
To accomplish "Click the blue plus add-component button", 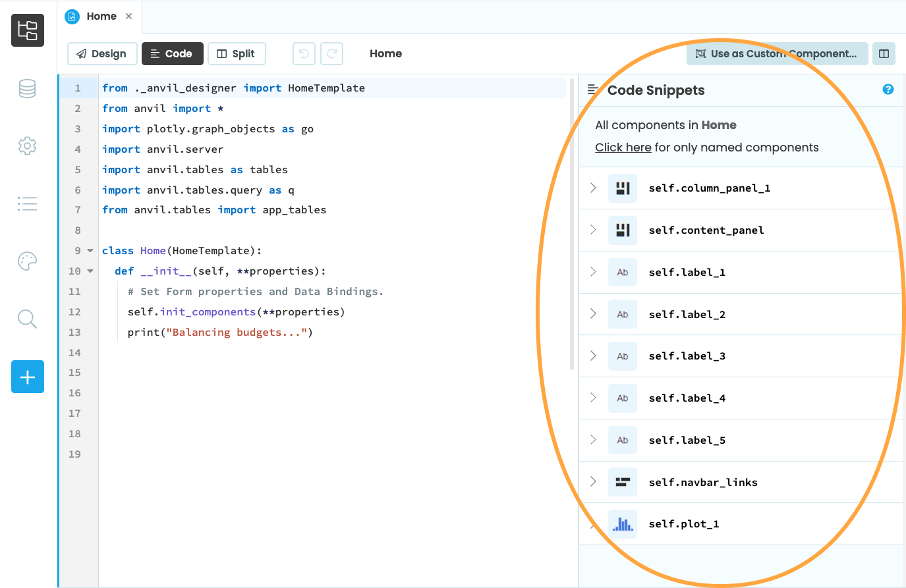I will tap(27, 377).
